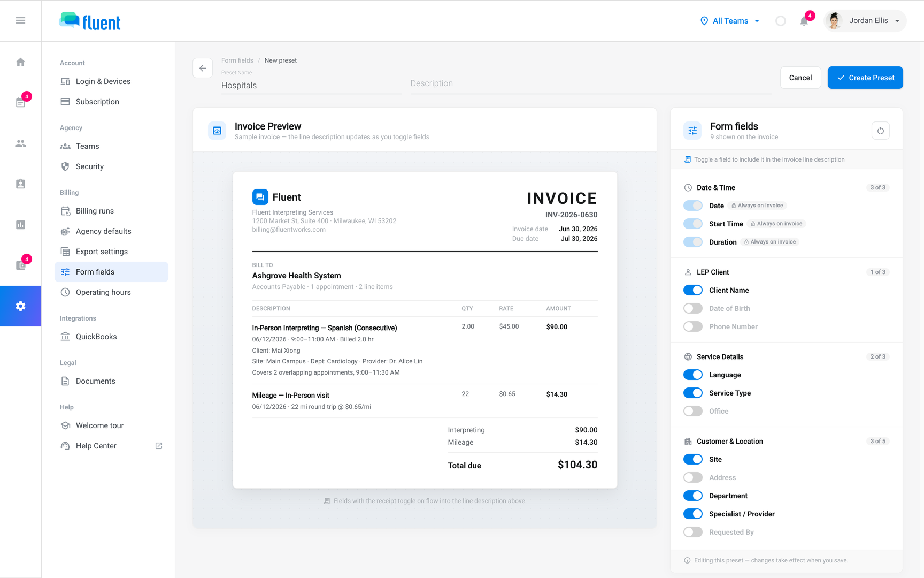Open Login & Devices settings
This screenshot has width=924, height=578.
point(111,81)
